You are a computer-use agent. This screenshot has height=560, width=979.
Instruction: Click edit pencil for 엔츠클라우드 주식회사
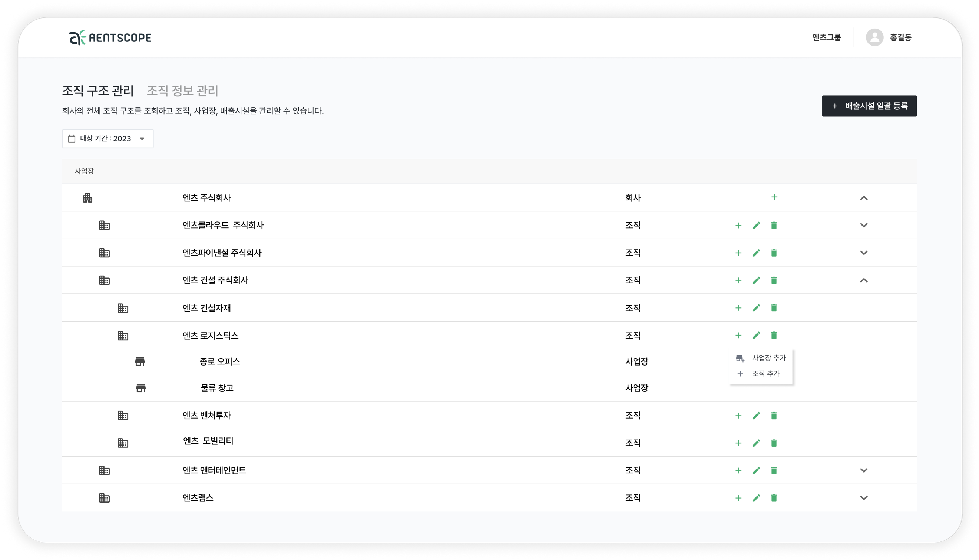click(x=756, y=226)
